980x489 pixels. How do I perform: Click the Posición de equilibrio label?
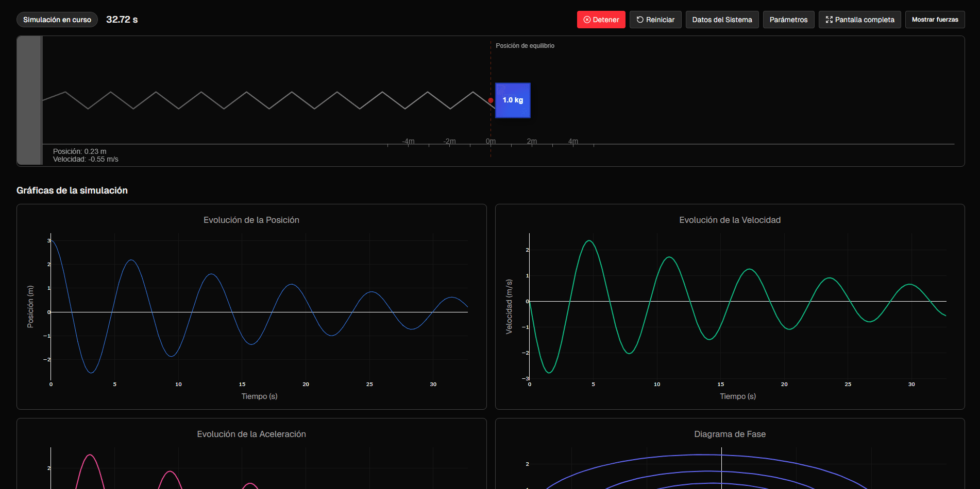pos(525,46)
